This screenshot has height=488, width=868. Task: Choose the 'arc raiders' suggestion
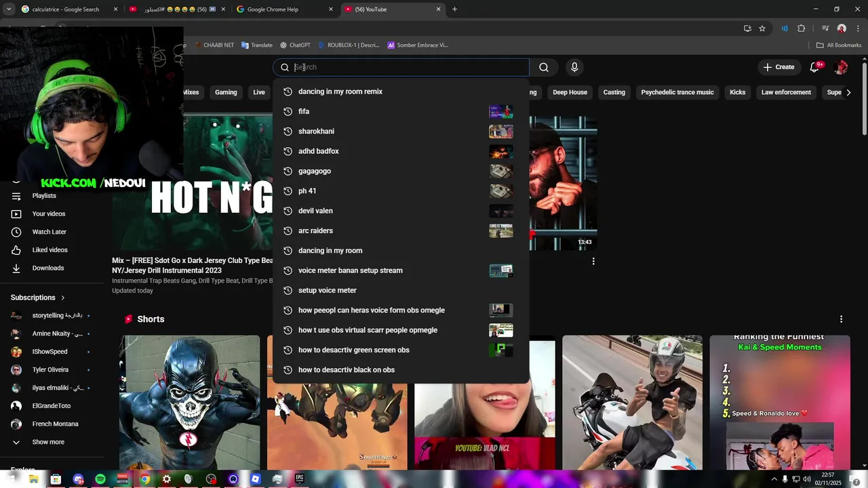pyautogui.click(x=401, y=230)
